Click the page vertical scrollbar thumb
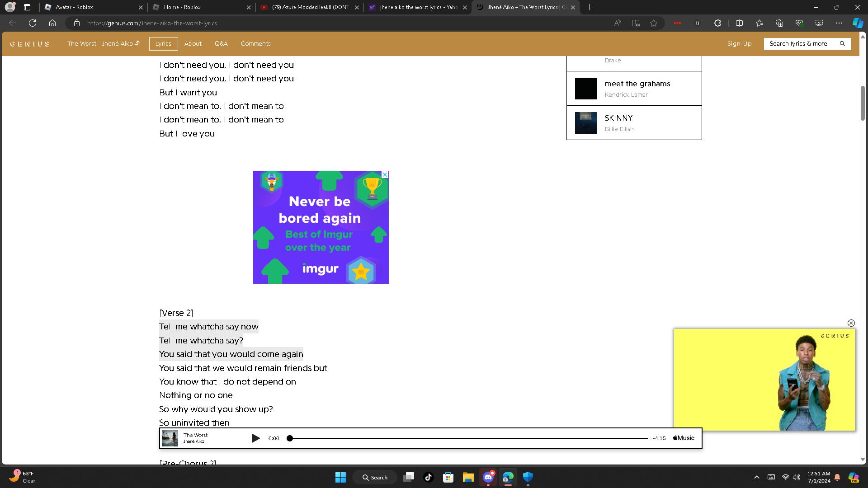The height and width of the screenshot is (488, 868). pos(863,103)
